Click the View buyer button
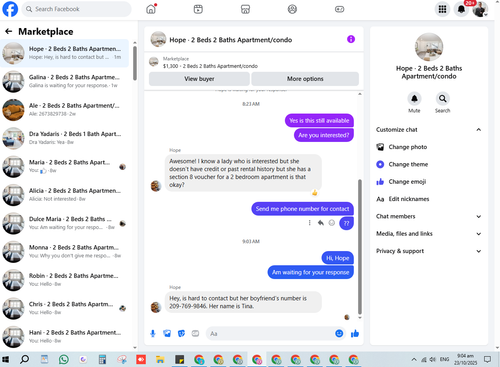 [199, 79]
